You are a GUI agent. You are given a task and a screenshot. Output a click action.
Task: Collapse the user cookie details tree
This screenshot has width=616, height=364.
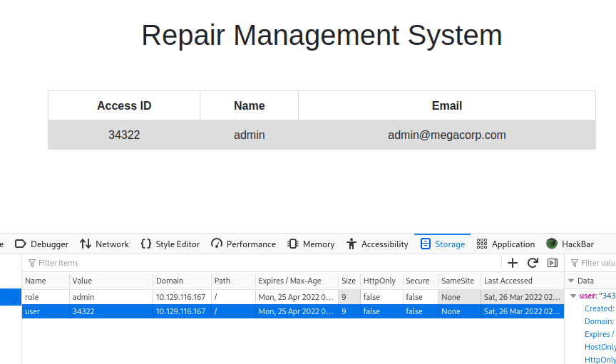[573, 296]
